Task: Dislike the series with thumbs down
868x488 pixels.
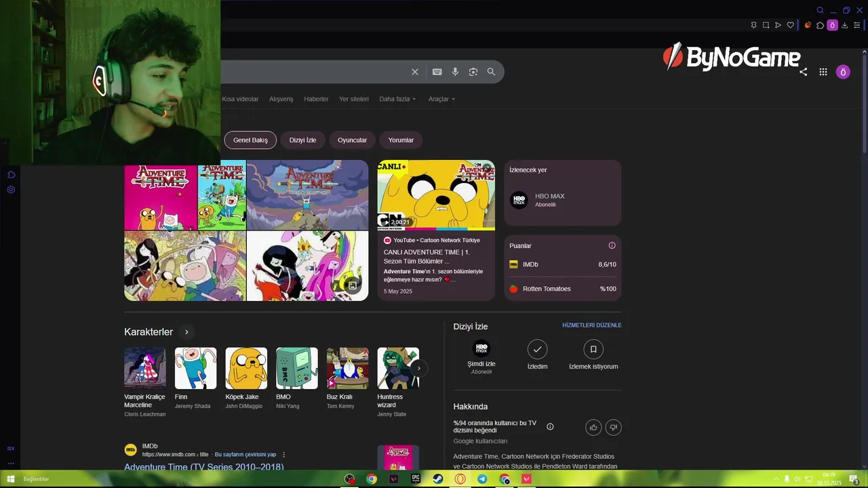Action: 613,427
